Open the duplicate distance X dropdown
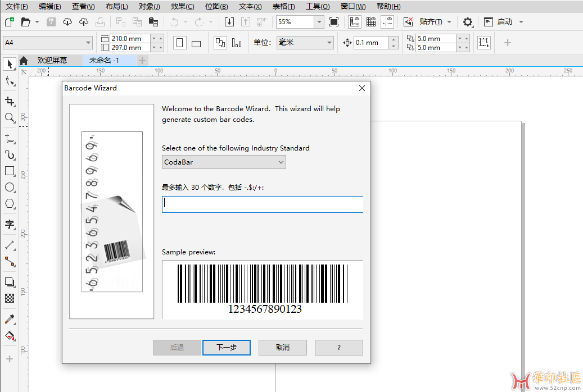 pyautogui.click(x=460, y=38)
